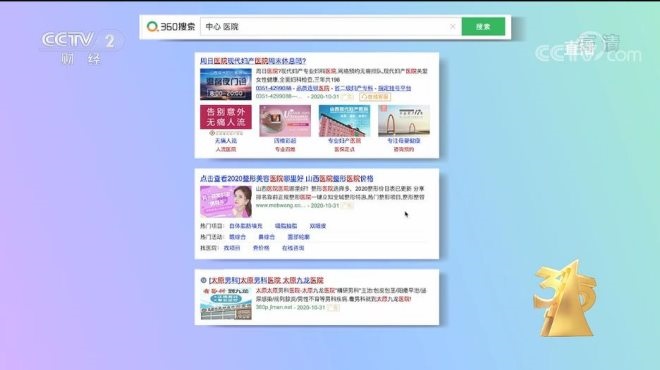
Task: Open the 告别意外无痛人流 red thumbnail
Action: pos(226,117)
